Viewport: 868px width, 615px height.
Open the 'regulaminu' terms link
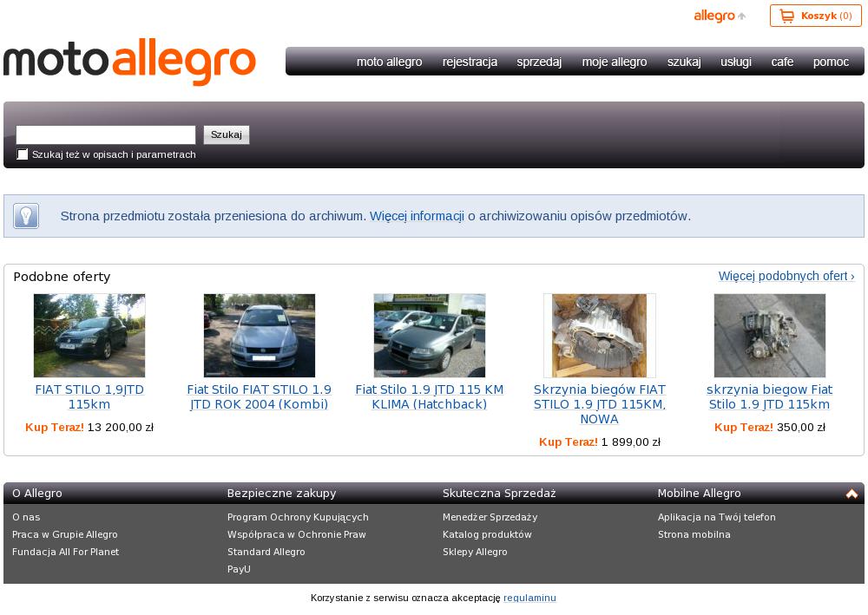click(529, 598)
